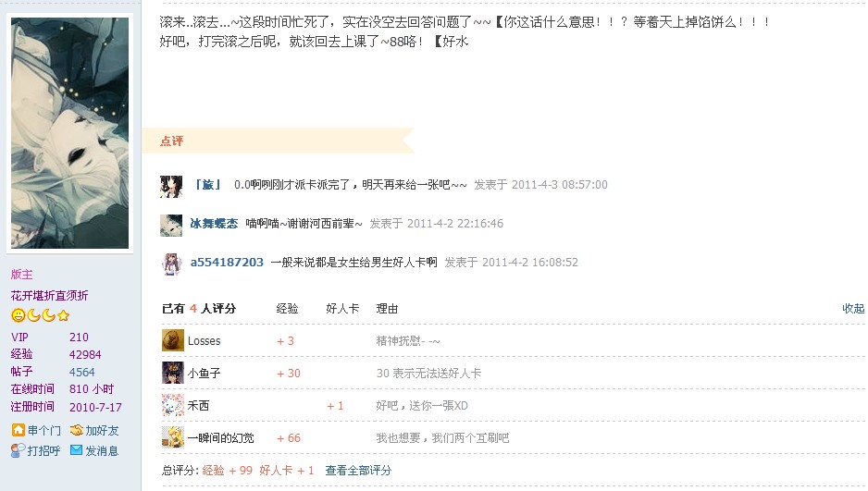The image size is (868, 491).
Task: Open avatar of commenter 冰舞蝶恋
Action: (171, 225)
